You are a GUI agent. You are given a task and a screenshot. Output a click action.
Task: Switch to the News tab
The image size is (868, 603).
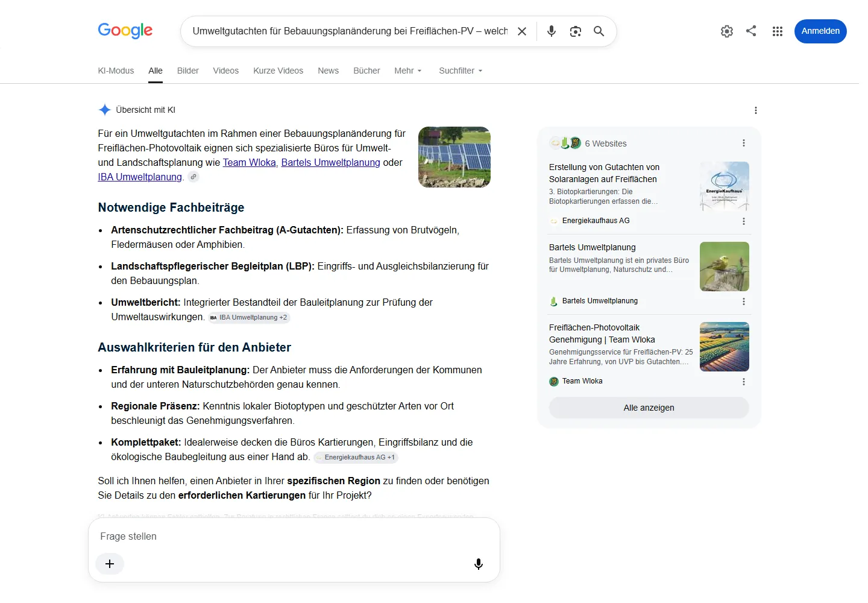329,71
